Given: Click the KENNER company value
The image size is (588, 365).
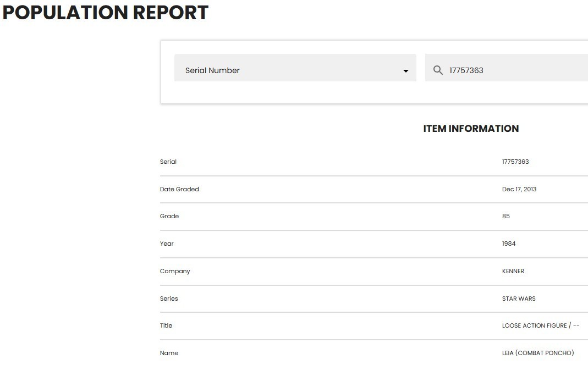Looking at the screenshot, I should [x=513, y=271].
